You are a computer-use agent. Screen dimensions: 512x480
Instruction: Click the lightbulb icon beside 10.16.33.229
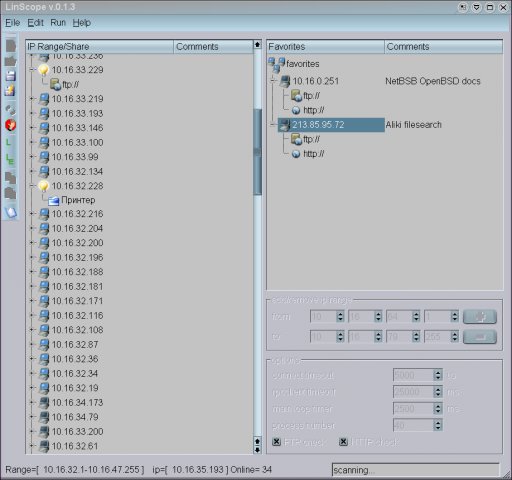[43, 70]
